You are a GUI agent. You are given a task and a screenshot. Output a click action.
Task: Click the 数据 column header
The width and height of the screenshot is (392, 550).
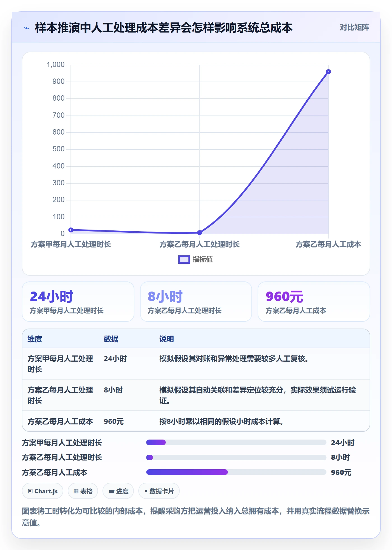[x=111, y=339]
